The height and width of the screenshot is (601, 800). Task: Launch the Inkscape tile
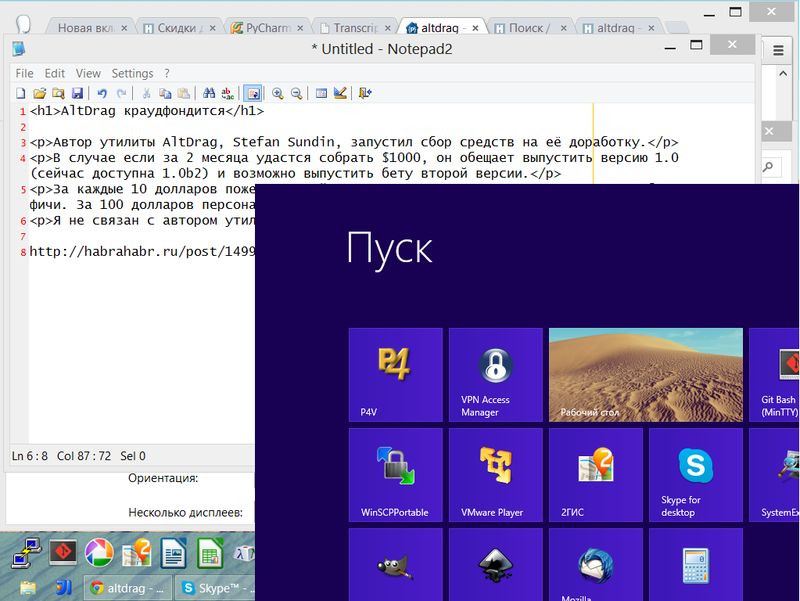[495, 564]
